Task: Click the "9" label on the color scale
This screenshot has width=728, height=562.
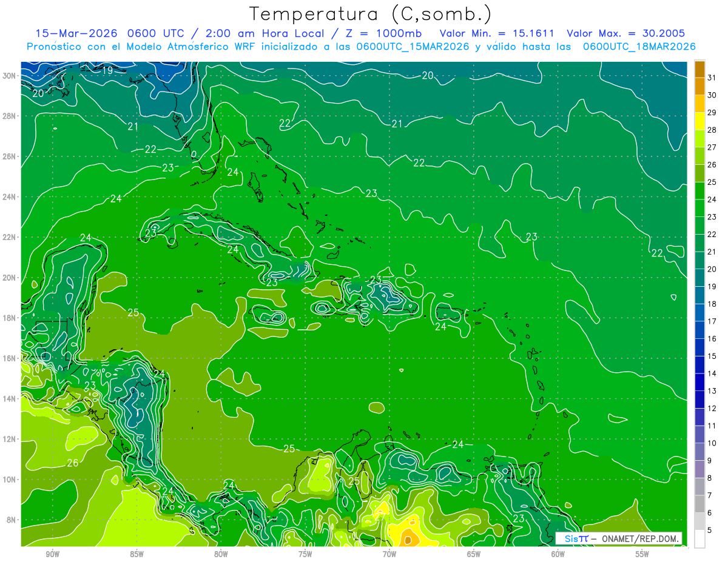Action: pyautogui.click(x=710, y=461)
